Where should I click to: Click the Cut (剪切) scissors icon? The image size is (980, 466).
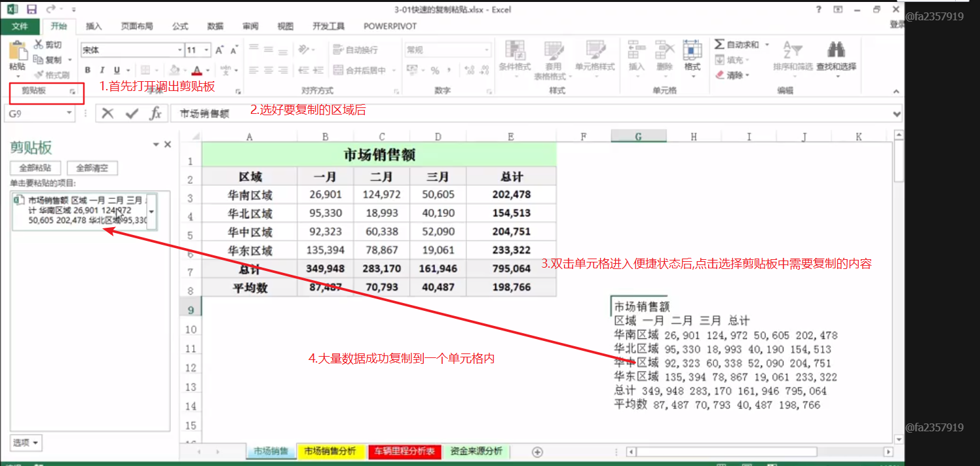(x=39, y=45)
